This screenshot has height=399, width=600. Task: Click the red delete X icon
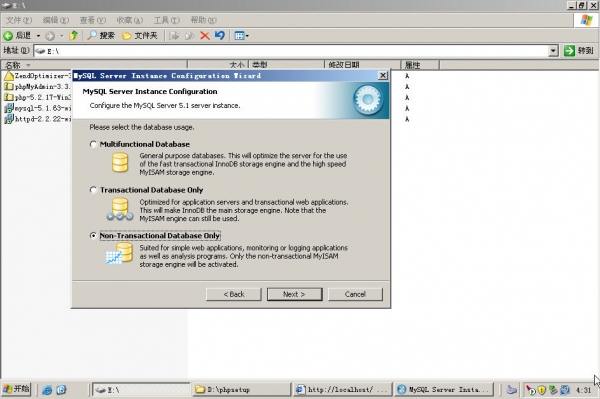205,36
